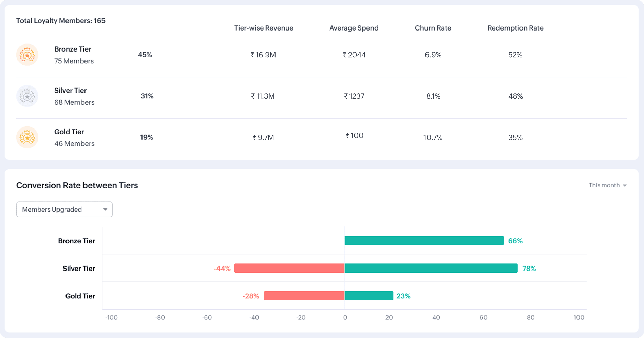Click the Average Spend column header
644x338 pixels.
354,28
